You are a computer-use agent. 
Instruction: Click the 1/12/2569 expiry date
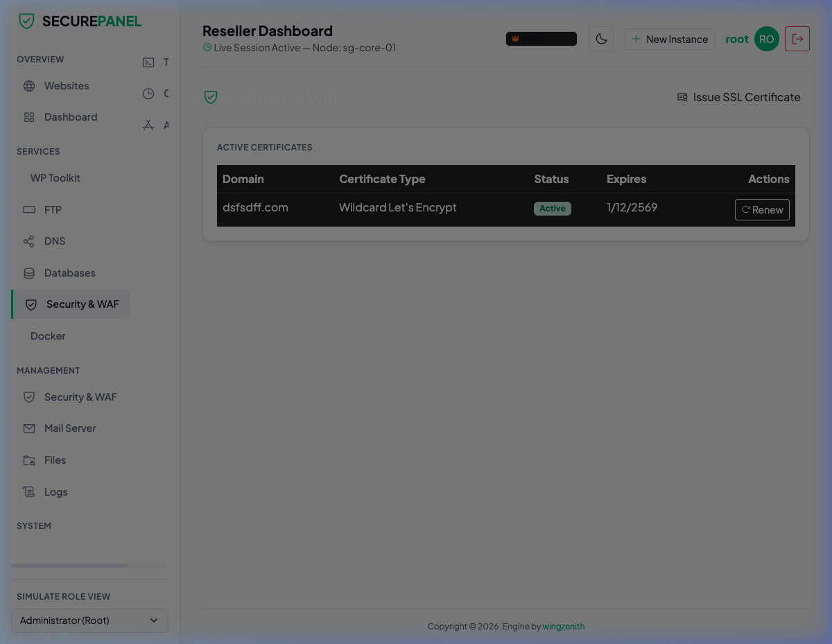coord(632,207)
